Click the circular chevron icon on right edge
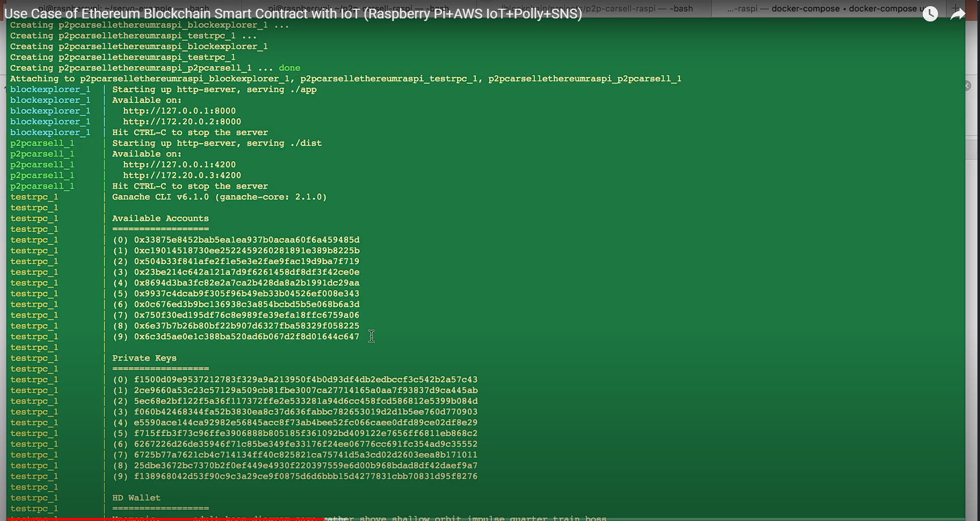The image size is (980, 521). (x=968, y=85)
